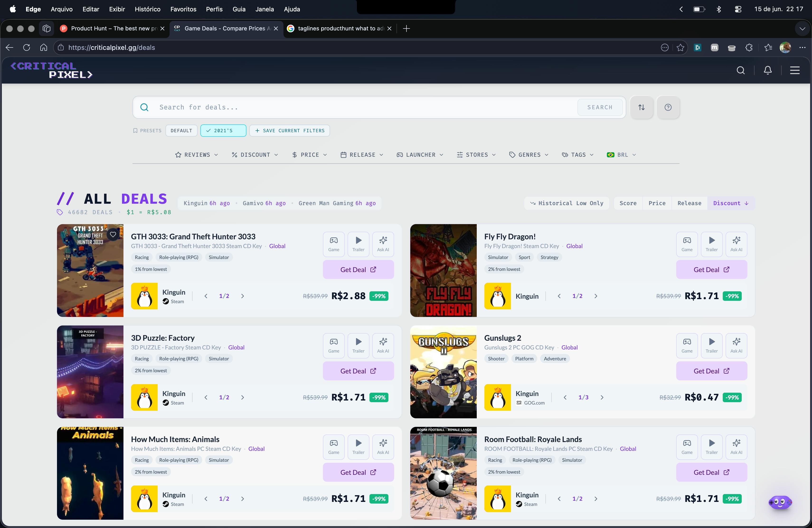812x528 pixels.
Task: Get Deal for How Much Items: Animals
Action: click(x=358, y=472)
